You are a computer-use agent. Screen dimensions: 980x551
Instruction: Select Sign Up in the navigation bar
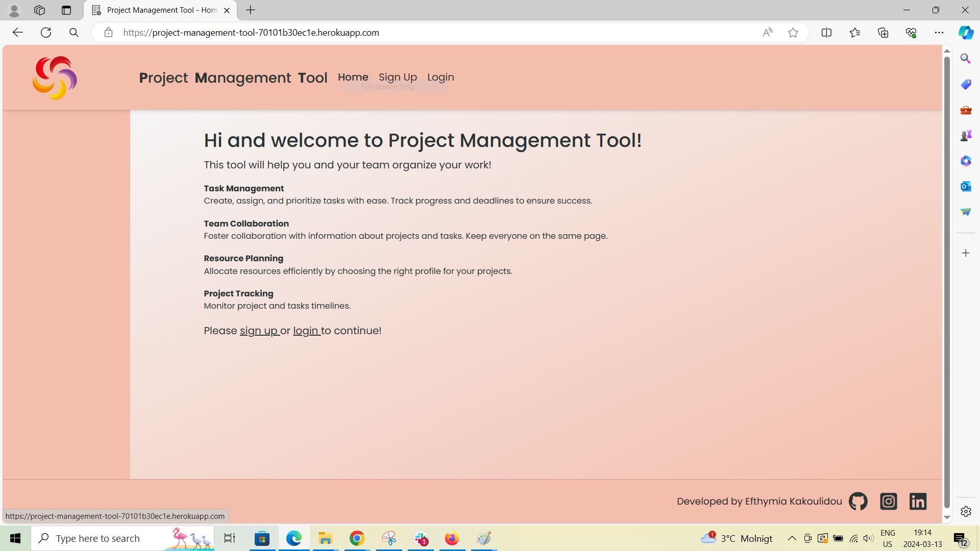pos(398,77)
